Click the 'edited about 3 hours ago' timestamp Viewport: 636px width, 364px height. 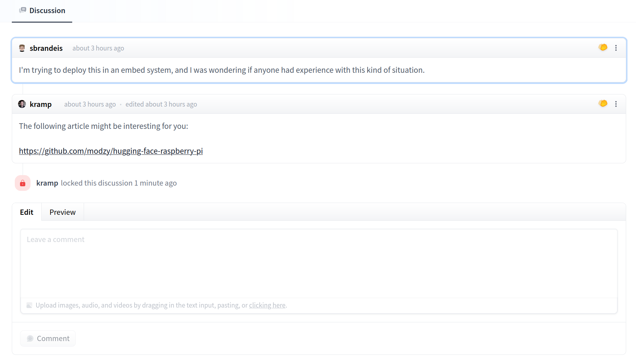tap(161, 104)
